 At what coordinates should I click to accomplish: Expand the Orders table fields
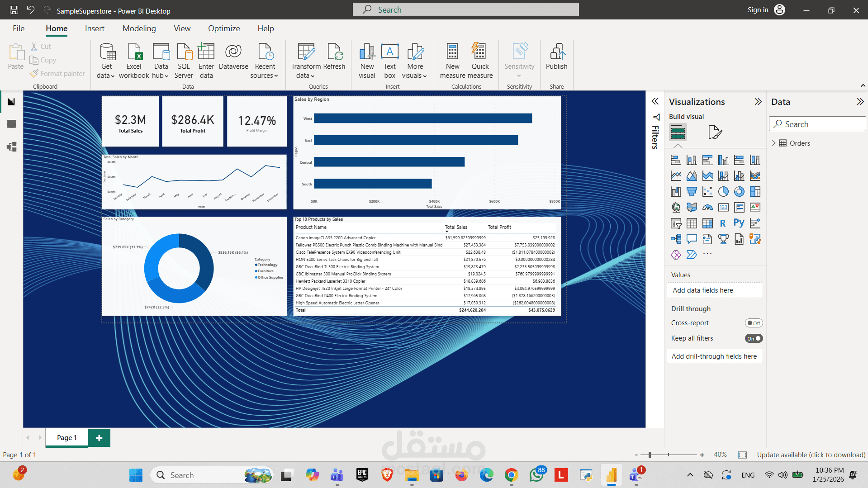773,143
